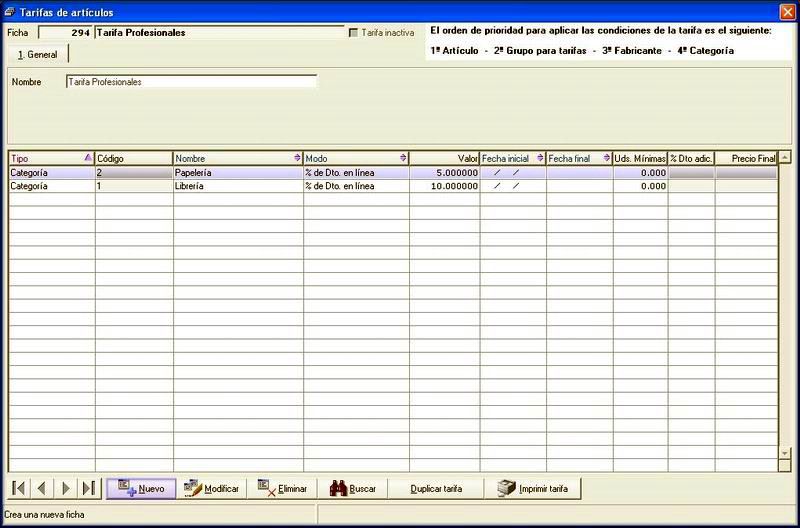
Task: Click the scrollbar down arrow
Action: (x=785, y=452)
